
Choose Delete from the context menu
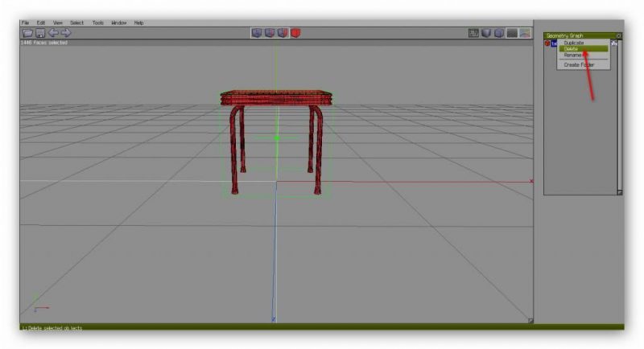coord(572,49)
